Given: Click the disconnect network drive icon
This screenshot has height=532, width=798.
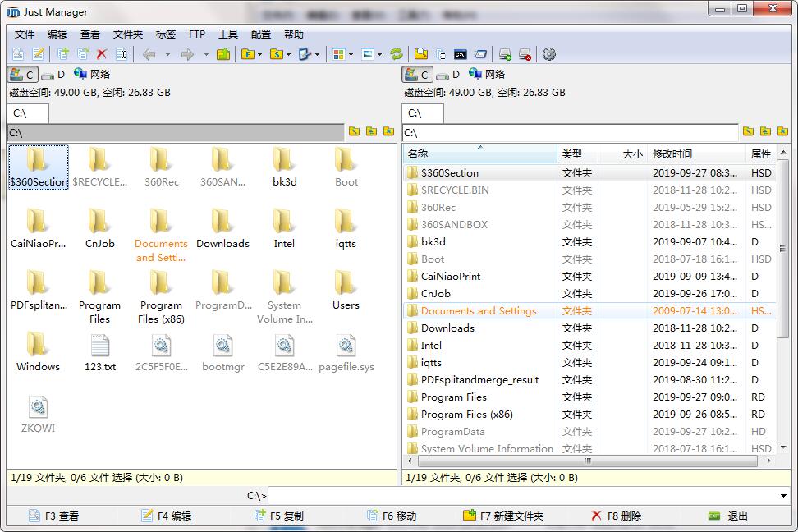Looking at the screenshot, I should 525,54.
